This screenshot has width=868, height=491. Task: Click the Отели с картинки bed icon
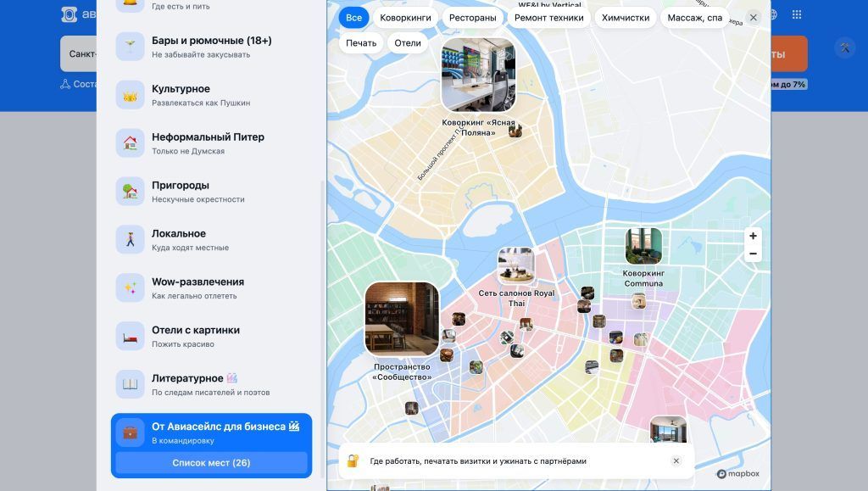click(130, 336)
